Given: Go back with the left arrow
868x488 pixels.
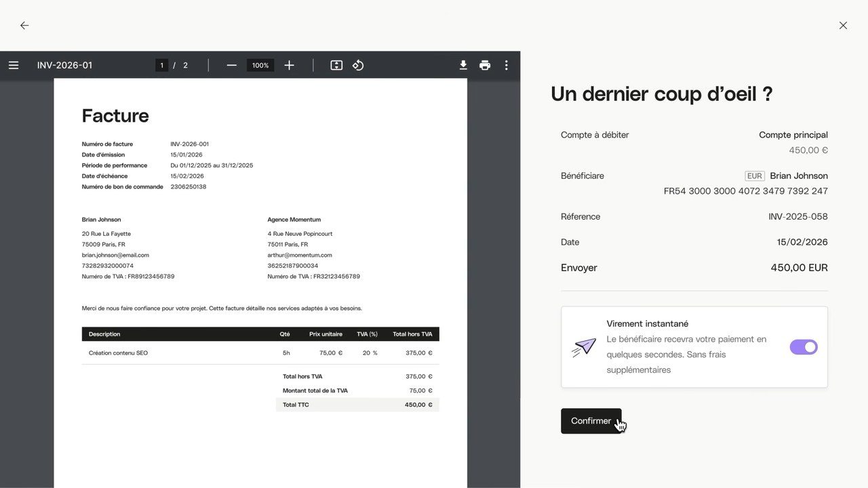Looking at the screenshot, I should point(24,25).
